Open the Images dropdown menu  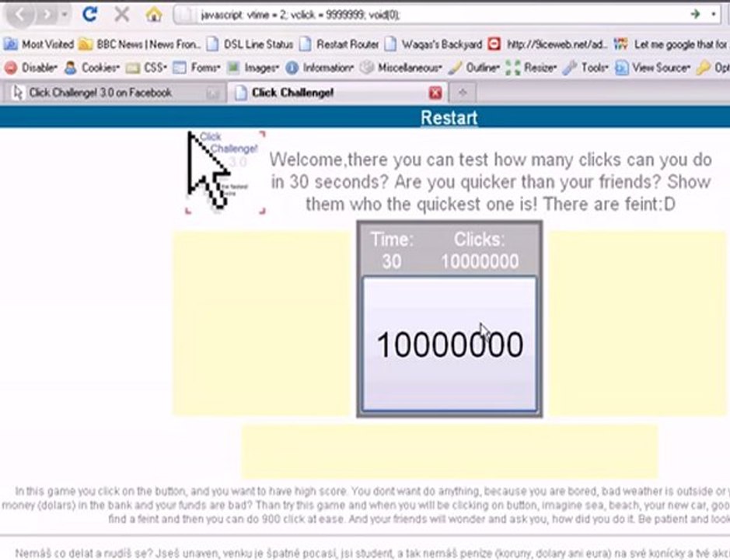(253, 68)
